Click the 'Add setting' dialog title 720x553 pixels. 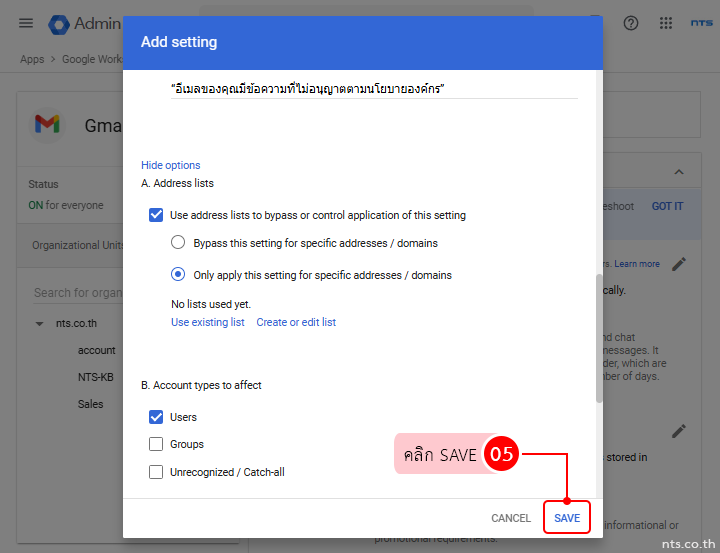coord(179,42)
